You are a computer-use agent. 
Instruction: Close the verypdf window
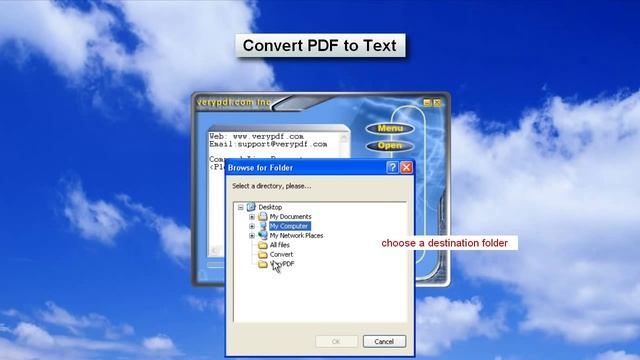click(x=437, y=103)
